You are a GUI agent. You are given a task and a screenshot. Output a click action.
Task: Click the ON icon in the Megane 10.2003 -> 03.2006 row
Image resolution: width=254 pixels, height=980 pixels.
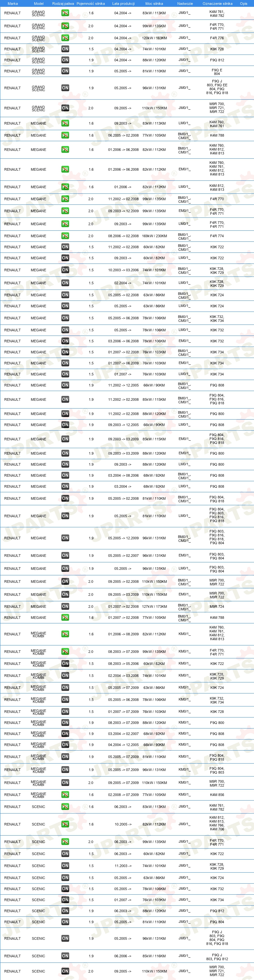[x=65, y=270]
